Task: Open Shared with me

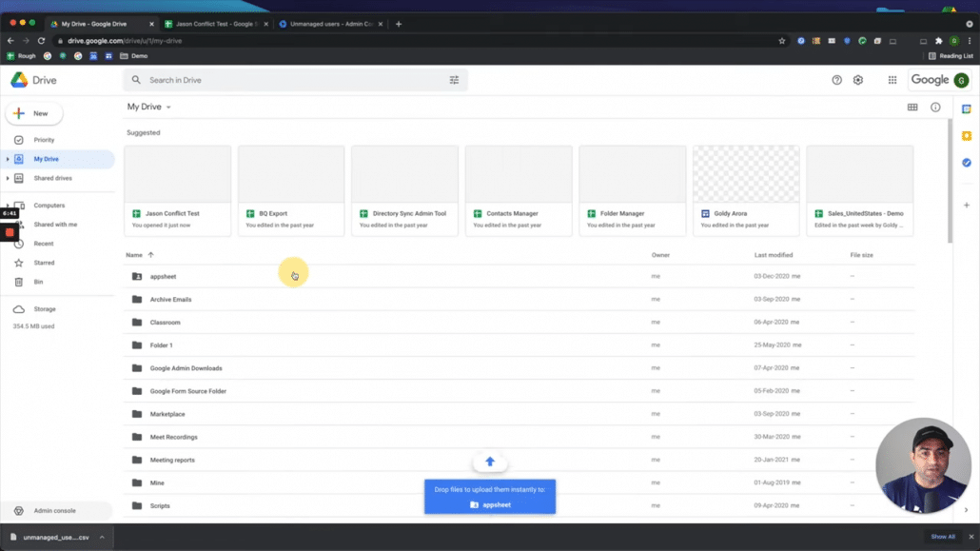Action: point(57,225)
